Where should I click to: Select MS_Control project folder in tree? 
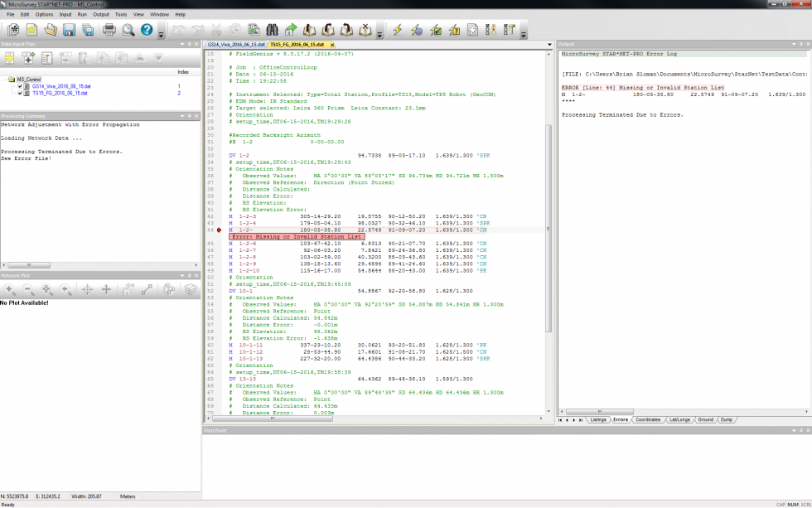tap(27, 80)
